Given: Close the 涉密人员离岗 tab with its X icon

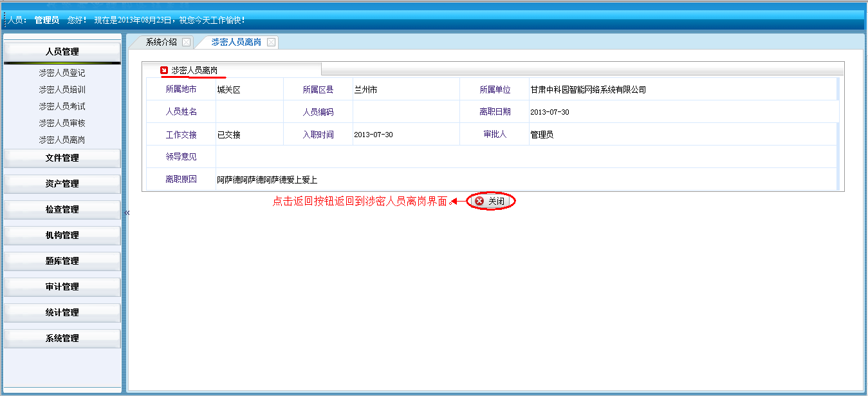Looking at the screenshot, I should coord(271,42).
